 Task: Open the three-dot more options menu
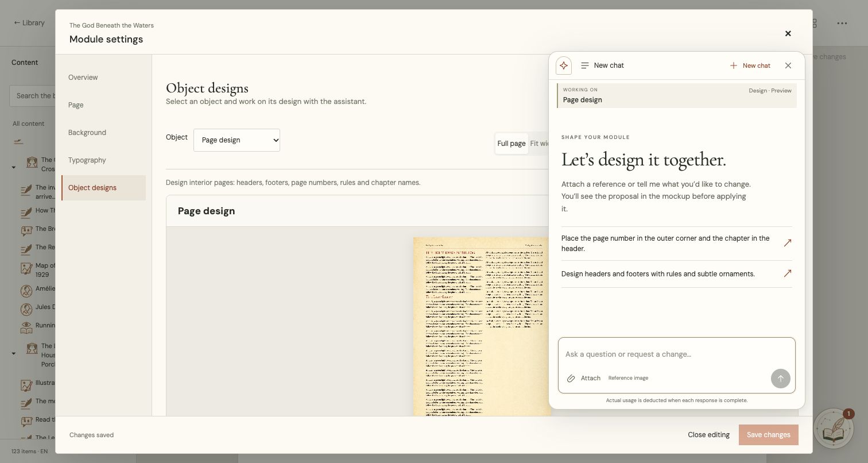(x=842, y=24)
